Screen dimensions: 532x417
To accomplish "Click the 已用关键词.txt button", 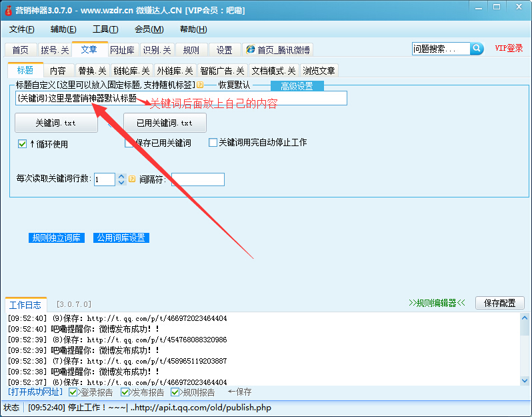I will point(165,123).
